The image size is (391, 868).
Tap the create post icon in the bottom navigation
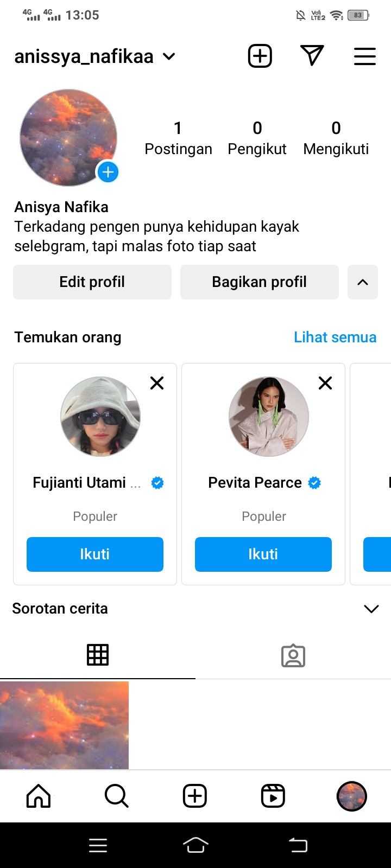(x=195, y=796)
